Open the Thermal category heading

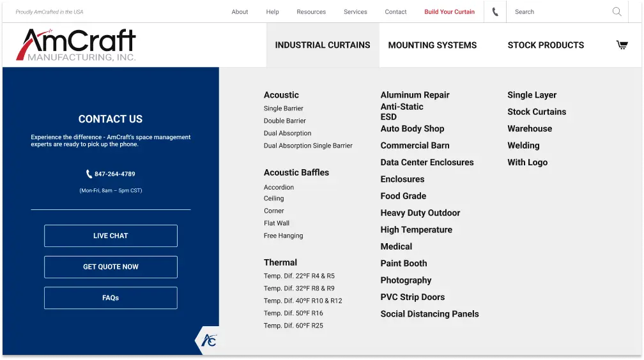(280, 262)
